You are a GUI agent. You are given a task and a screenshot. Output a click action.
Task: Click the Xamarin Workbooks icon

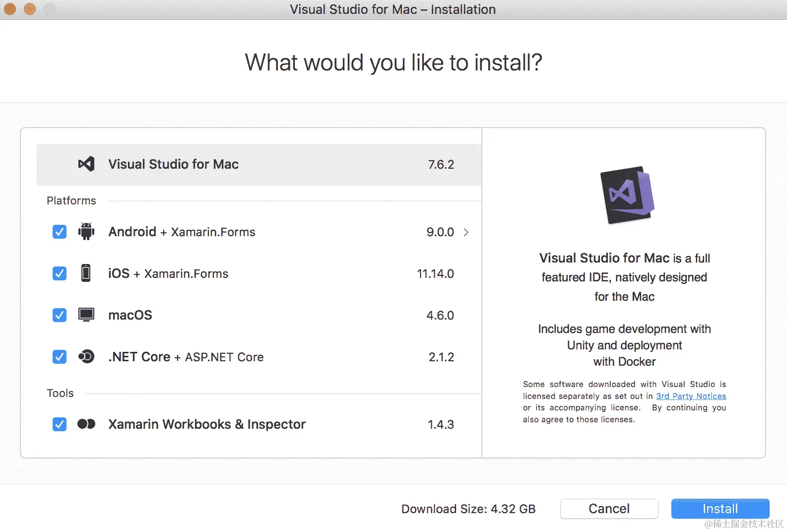[x=86, y=424]
